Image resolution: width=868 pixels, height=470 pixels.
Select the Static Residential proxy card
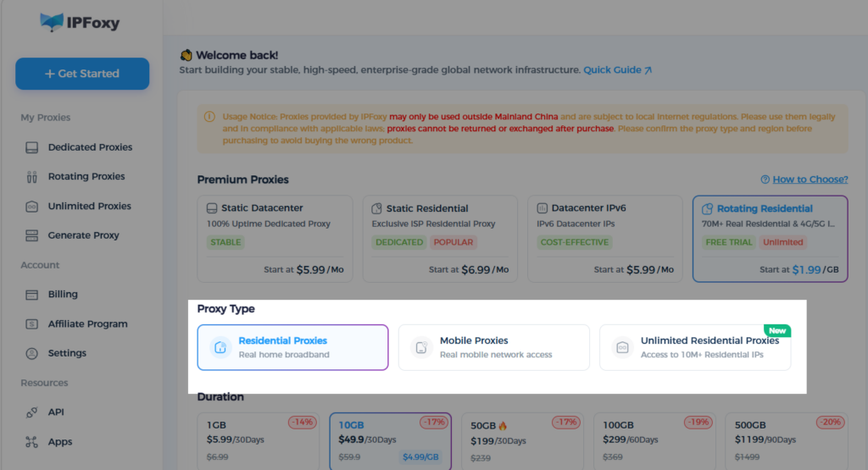[440, 239]
